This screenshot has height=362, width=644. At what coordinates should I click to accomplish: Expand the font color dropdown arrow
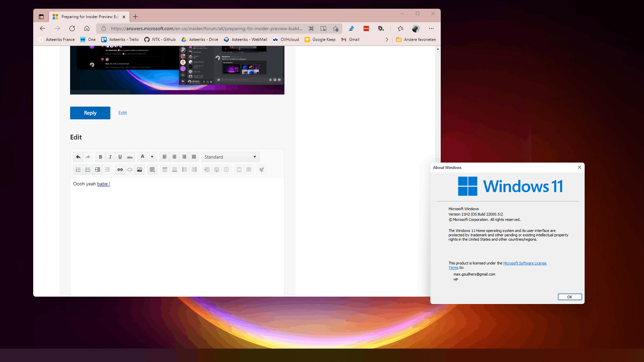point(152,157)
